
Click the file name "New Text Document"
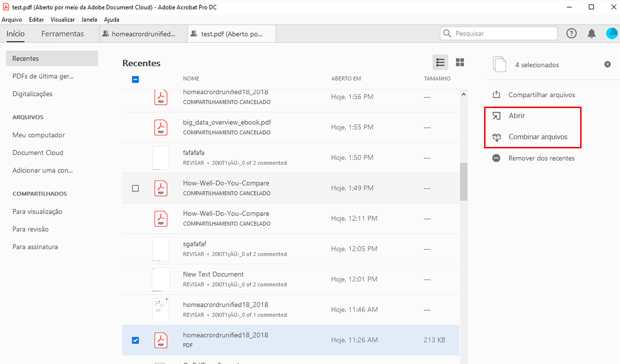(x=213, y=274)
